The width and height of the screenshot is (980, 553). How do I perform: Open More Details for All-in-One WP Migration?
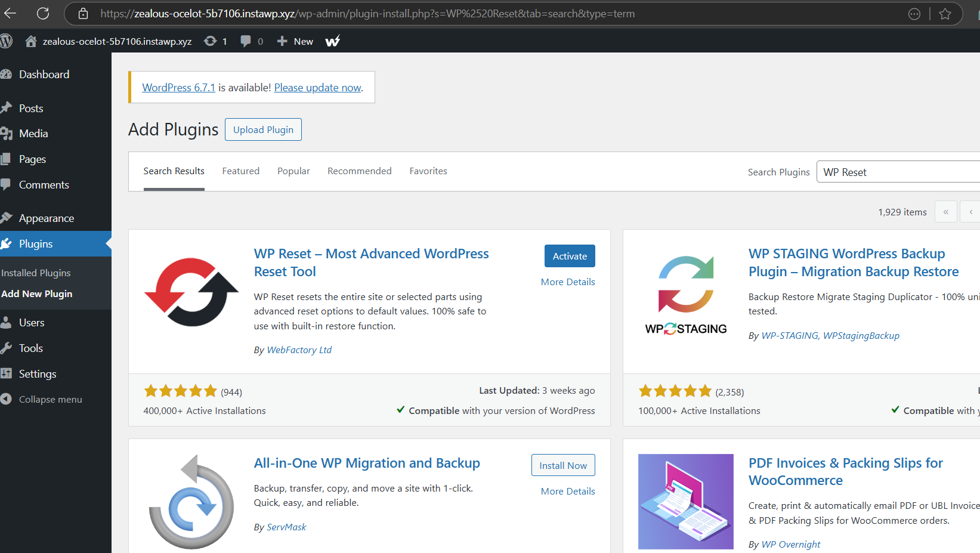(568, 491)
